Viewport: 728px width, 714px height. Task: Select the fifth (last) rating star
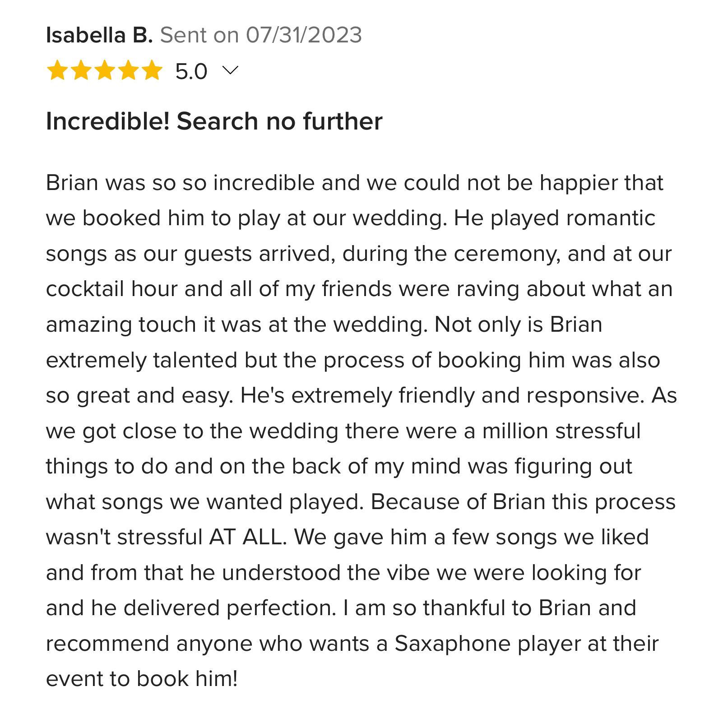[x=151, y=71]
